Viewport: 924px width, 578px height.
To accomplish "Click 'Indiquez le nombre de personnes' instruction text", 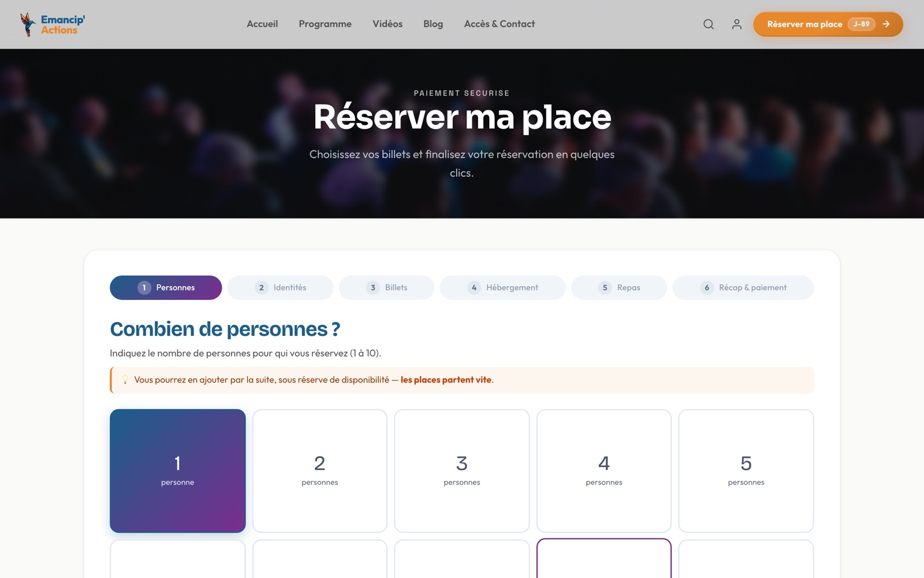I will [245, 353].
